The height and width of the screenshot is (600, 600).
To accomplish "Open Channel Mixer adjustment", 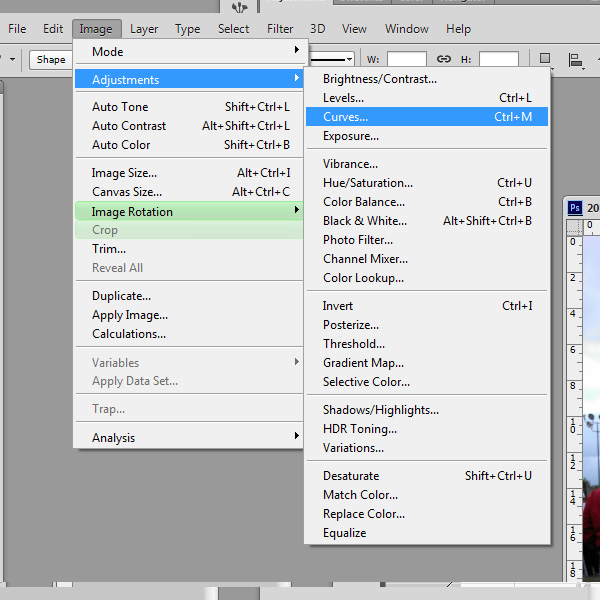I will coord(427,259).
